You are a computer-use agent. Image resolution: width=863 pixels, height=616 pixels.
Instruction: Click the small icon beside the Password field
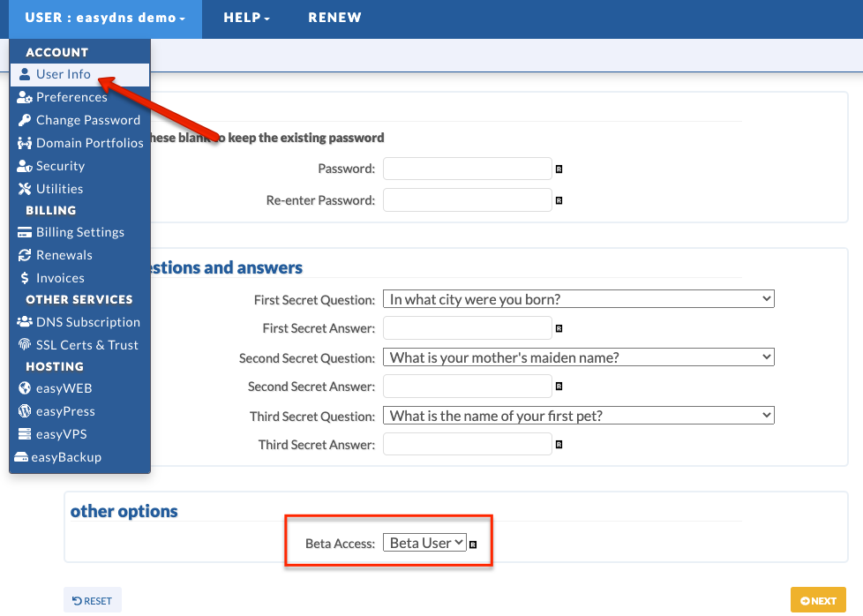[559, 169]
